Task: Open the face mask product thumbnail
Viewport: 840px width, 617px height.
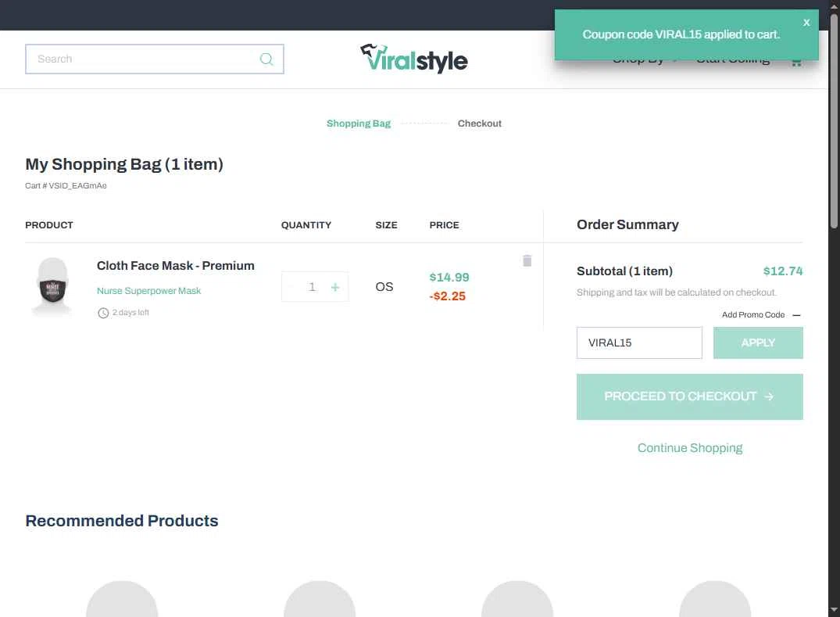Action: (52, 286)
